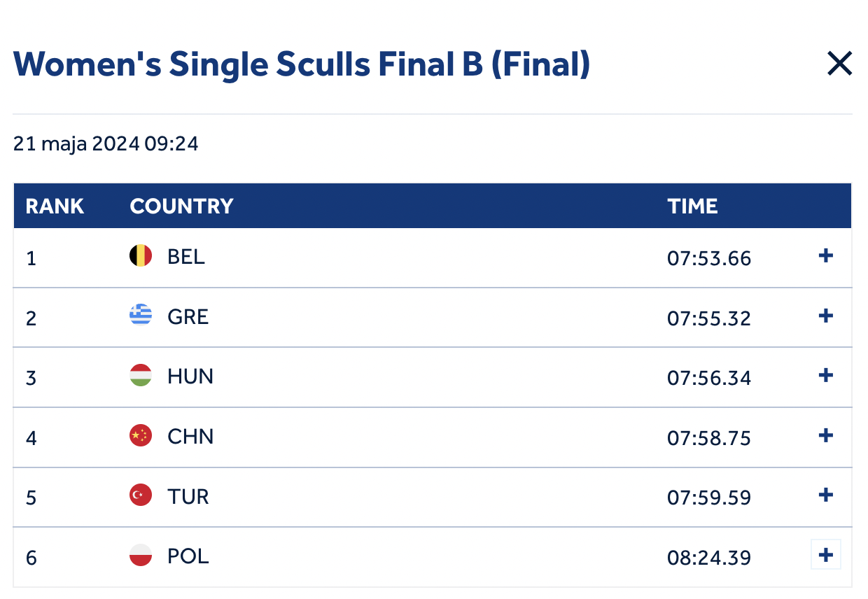Click the Hungary flag icon
Viewport: 868px width, 599px height.
click(x=141, y=376)
